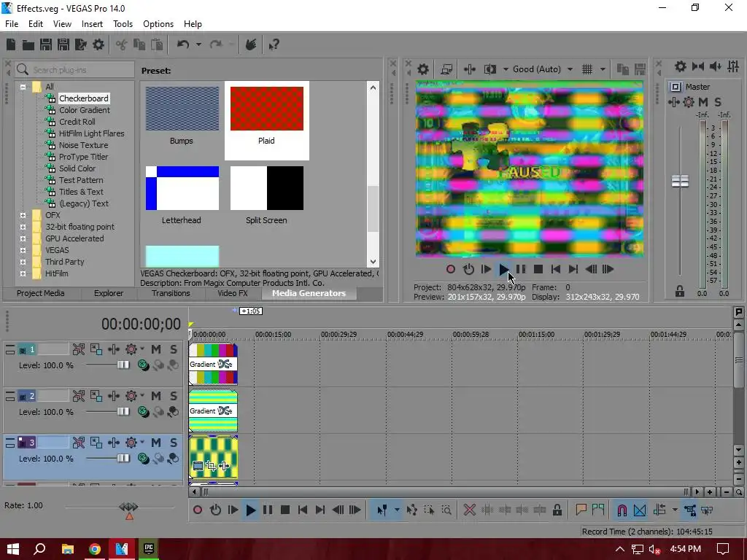Image resolution: width=747 pixels, height=560 pixels.
Task: Open the overlays grid dropdown arrow
Action: pos(603,69)
